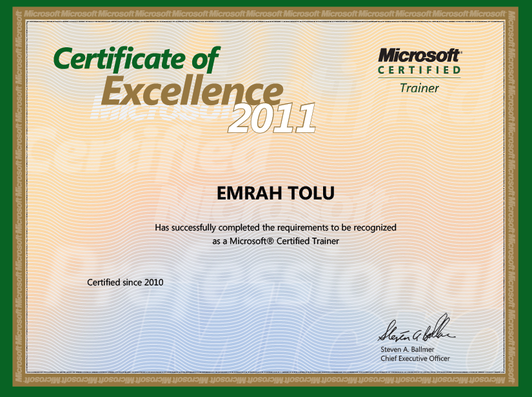
Task: Click the green "CERTIFIED" word under the logo
Action: [x=419, y=70]
